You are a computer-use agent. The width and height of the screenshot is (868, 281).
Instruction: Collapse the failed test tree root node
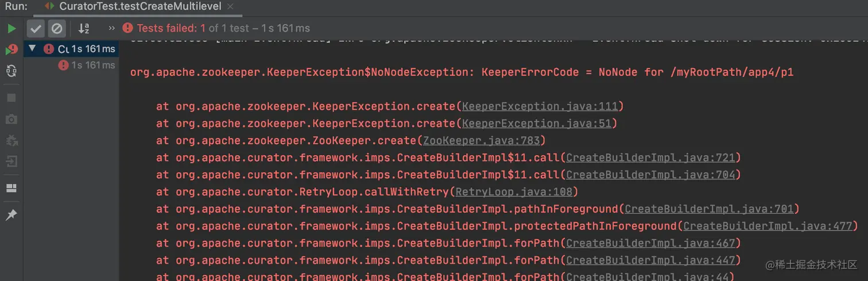32,49
